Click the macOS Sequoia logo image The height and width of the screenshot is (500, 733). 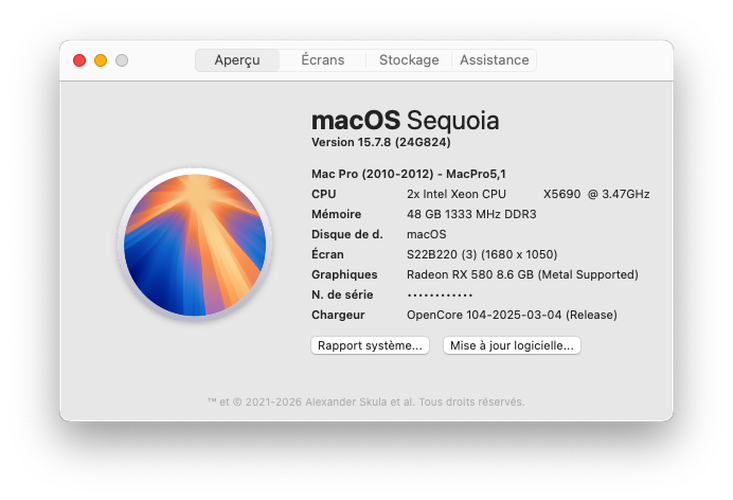195,244
